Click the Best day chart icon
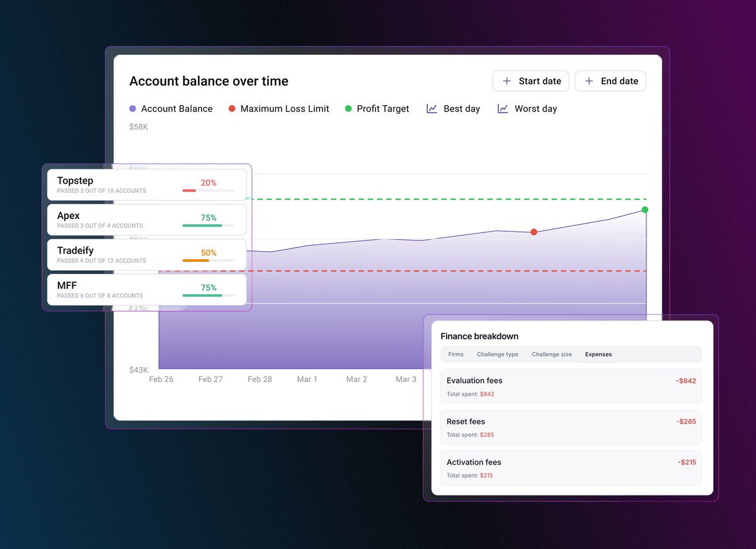Viewport: 756px width, 549px height. pos(432,109)
